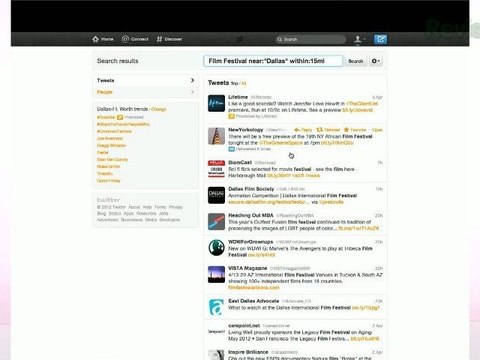Open the Developers footer link

(170, 220)
